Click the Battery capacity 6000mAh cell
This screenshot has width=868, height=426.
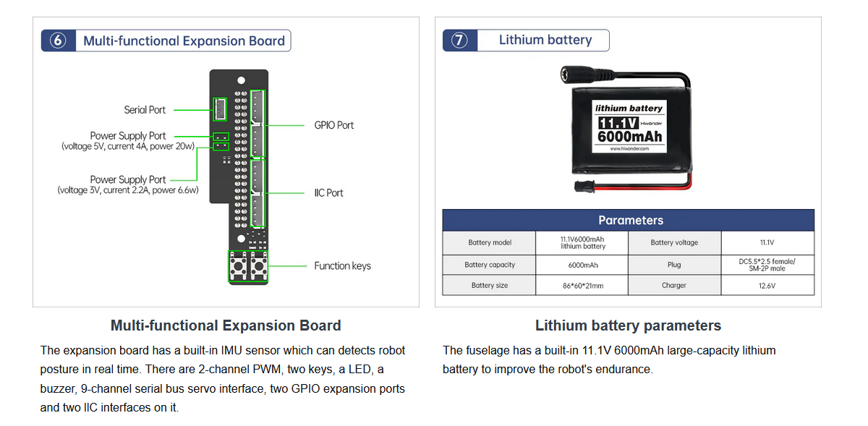point(582,265)
